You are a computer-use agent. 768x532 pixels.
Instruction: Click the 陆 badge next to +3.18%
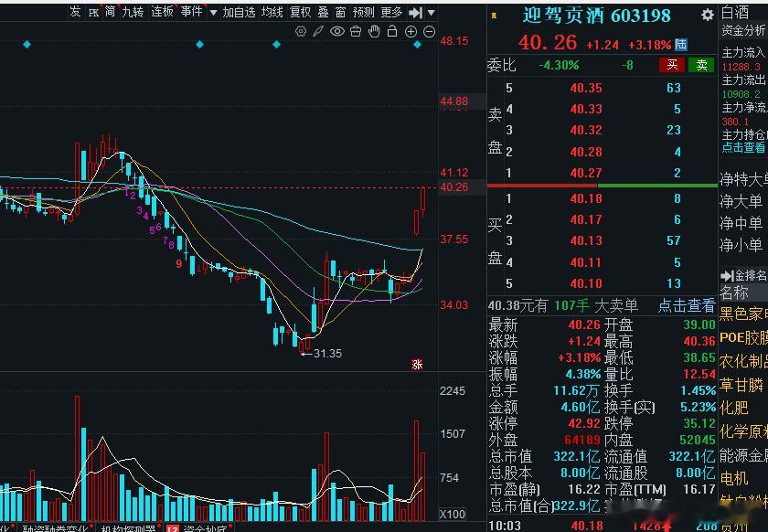(x=681, y=45)
